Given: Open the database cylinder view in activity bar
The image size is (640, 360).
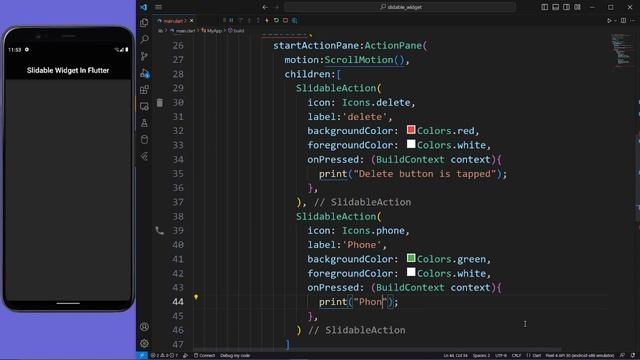Looking at the screenshot, I should pos(144,140).
